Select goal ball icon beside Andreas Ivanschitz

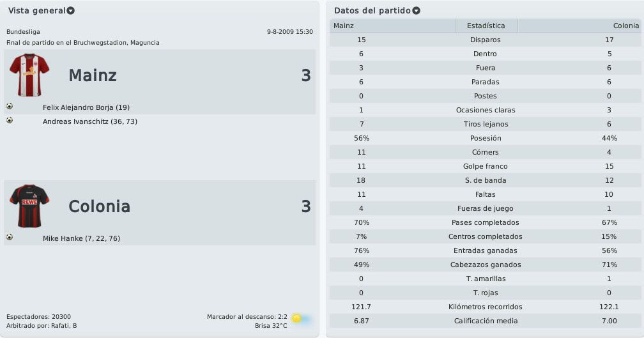tap(10, 120)
